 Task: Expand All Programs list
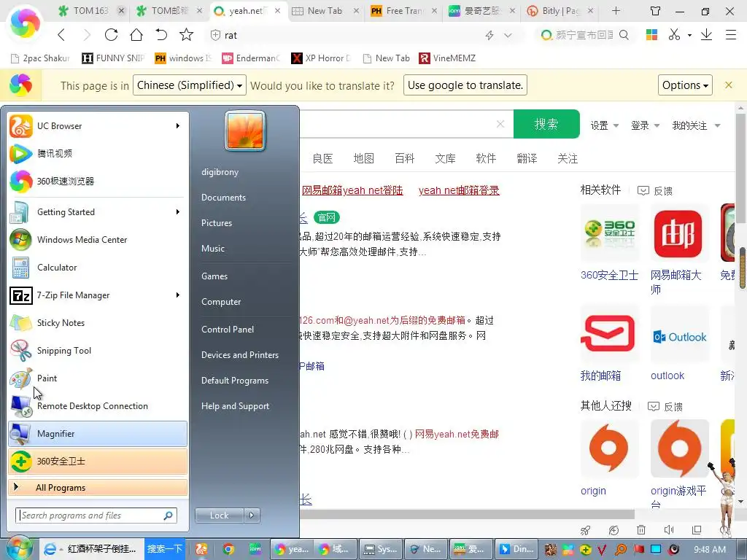click(x=98, y=488)
